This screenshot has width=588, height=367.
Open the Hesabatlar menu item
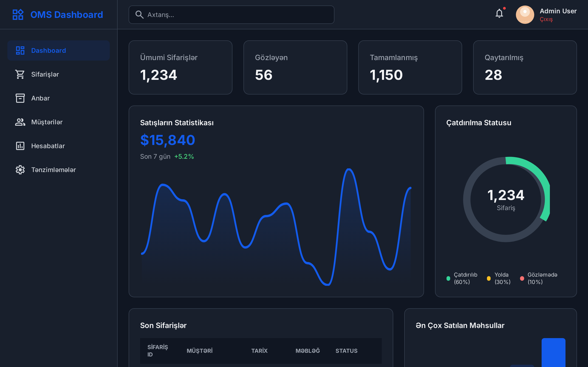48,146
